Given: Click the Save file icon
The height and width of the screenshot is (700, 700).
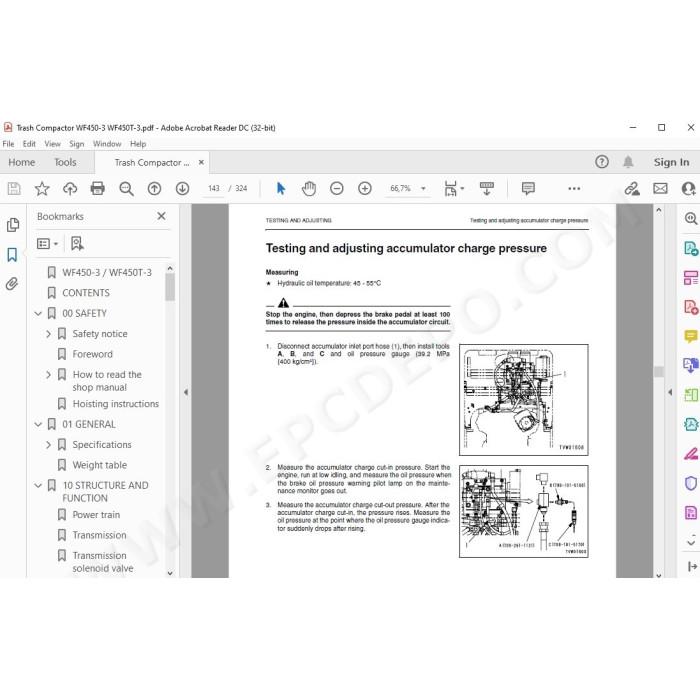Looking at the screenshot, I should [x=14, y=189].
